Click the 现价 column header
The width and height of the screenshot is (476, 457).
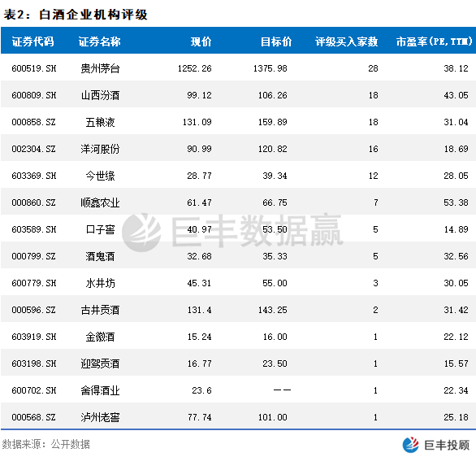201,41
